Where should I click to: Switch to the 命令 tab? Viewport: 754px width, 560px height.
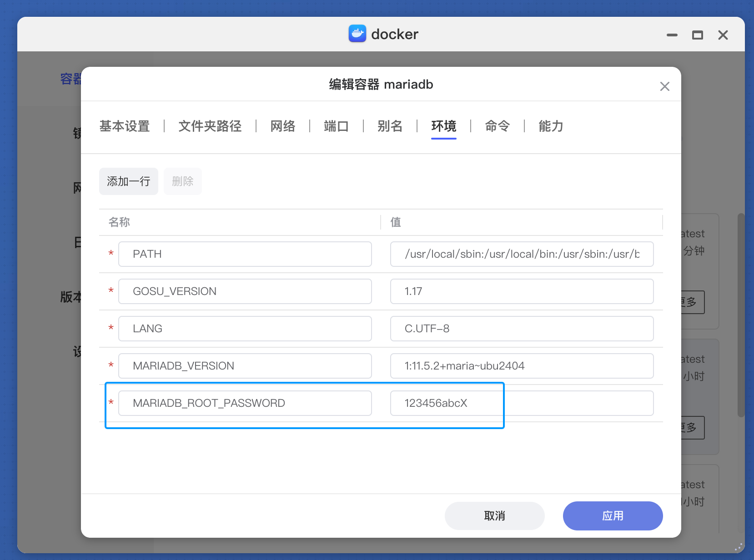tap(497, 126)
